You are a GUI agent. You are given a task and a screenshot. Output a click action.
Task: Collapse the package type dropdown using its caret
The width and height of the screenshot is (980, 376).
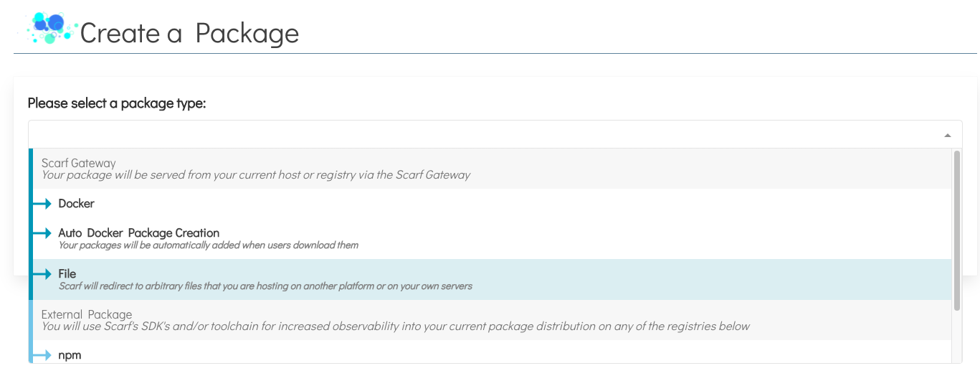948,135
